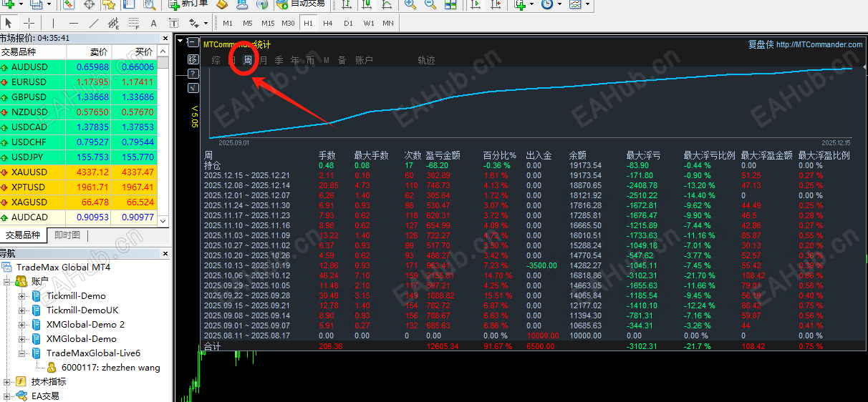Switch chart to line chart icon
Image resolution: width=868 pixels, height=402 pixels.
[387, 4]
